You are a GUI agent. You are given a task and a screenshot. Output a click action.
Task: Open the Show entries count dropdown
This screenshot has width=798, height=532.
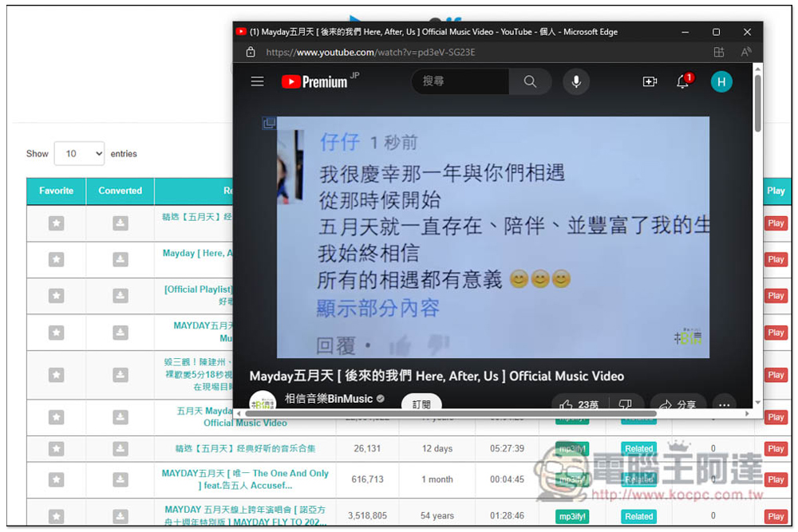[79, 154]
